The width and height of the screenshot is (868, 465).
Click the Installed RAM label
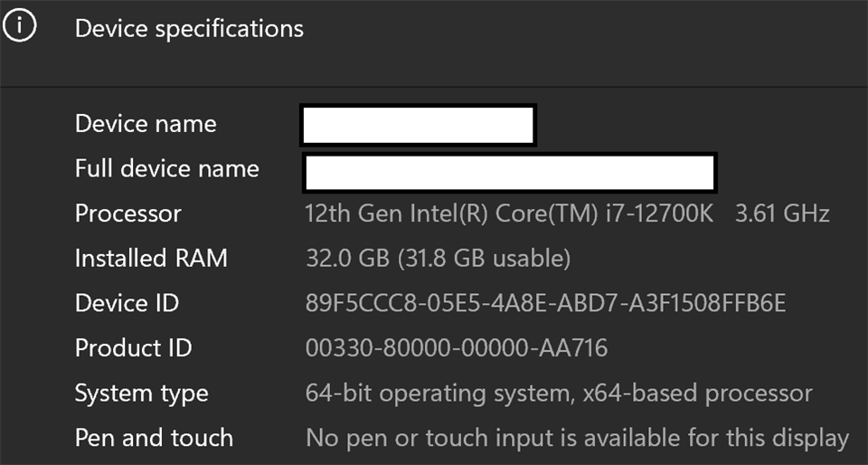click(x=151, y=259)
